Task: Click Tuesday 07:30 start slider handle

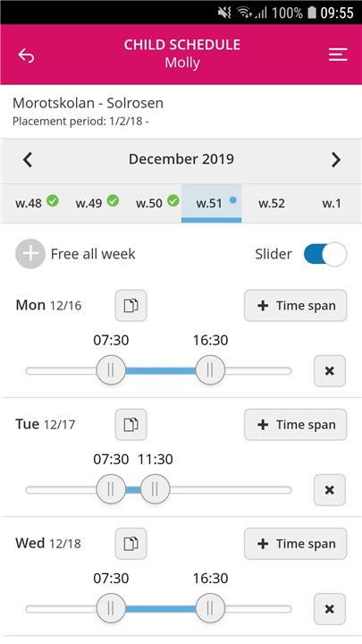Action: [111, 489]
